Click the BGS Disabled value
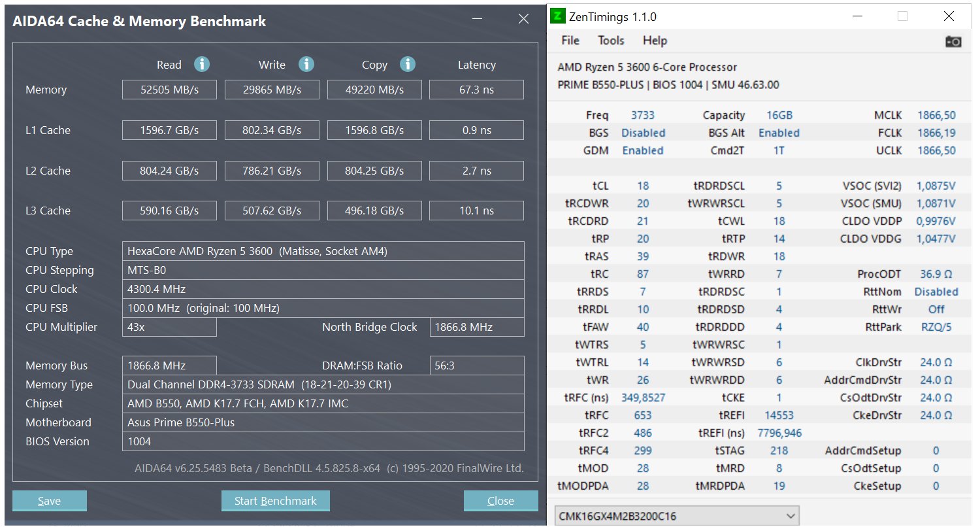This screenshot has width=980, height=527. [x=643, y=133]
